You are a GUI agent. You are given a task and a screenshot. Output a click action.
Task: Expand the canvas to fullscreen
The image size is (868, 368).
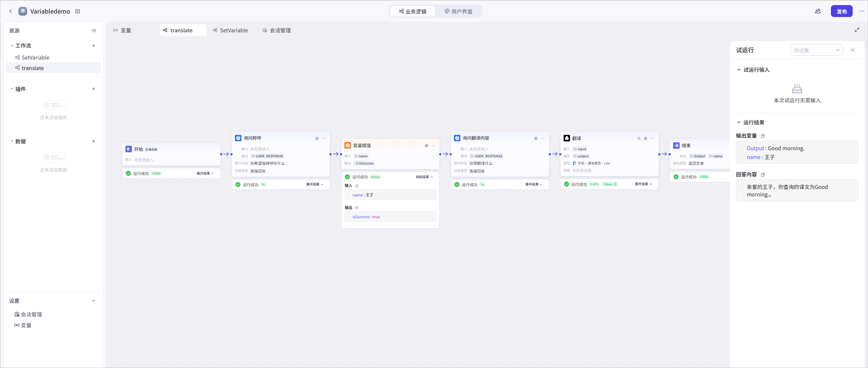(857, 30)
